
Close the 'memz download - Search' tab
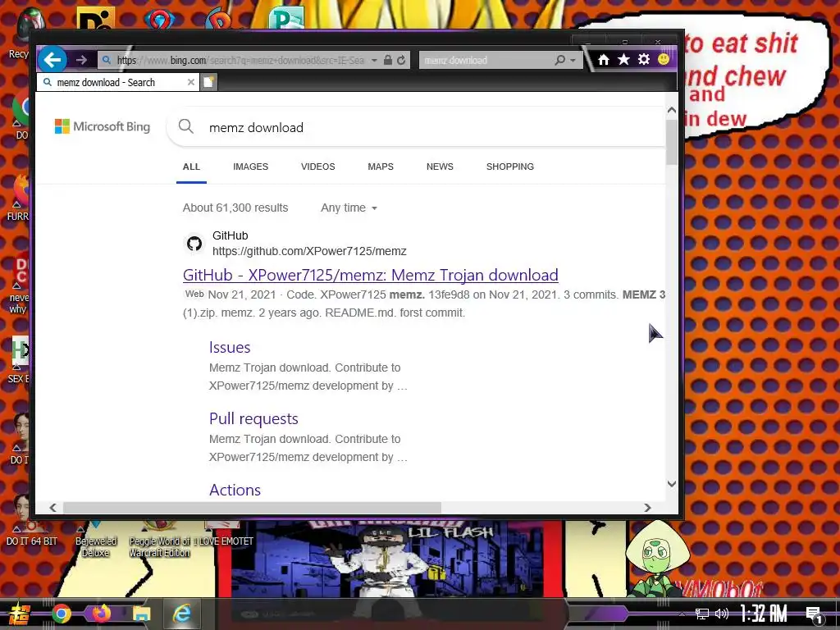pyautogui.click(x=190, y=82)
